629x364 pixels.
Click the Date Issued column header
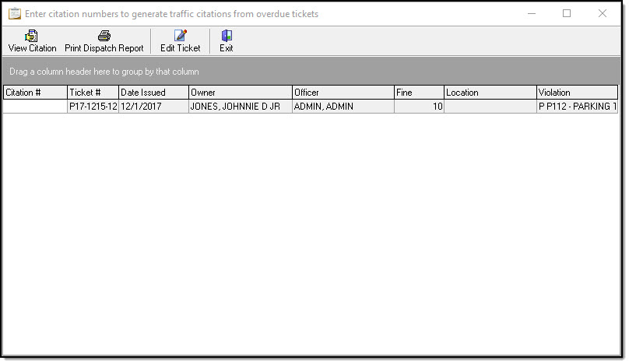click(153, 93)
